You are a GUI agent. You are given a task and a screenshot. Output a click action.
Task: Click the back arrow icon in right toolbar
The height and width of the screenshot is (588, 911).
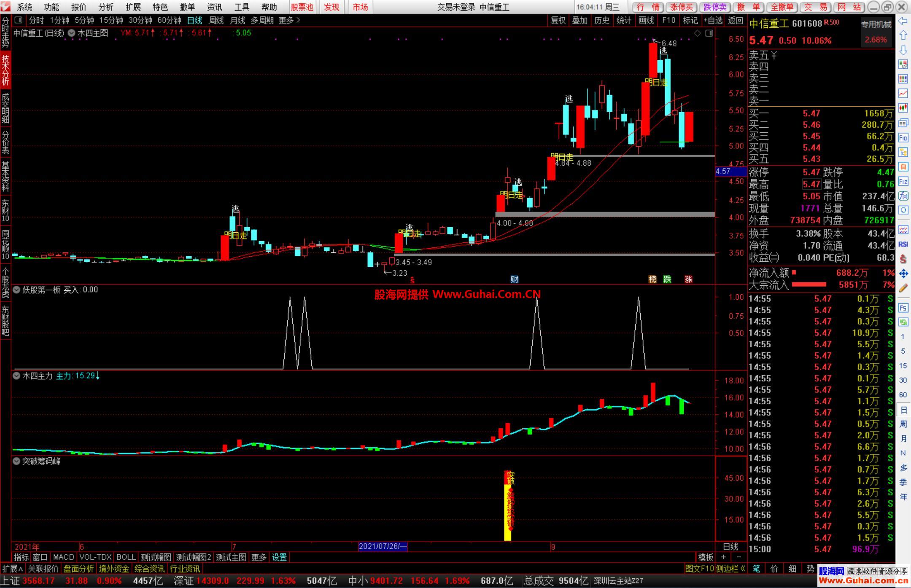pyautogui.click(x=903, y=21)
